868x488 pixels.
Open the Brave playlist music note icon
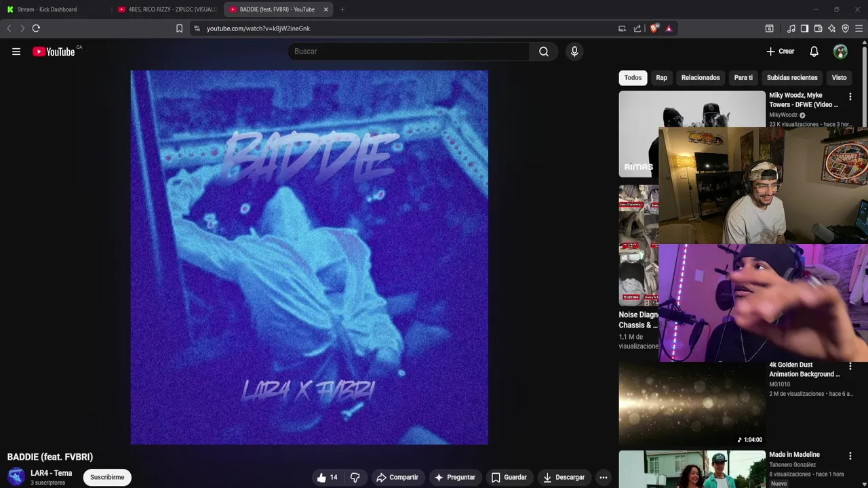(x=791, y=28)
